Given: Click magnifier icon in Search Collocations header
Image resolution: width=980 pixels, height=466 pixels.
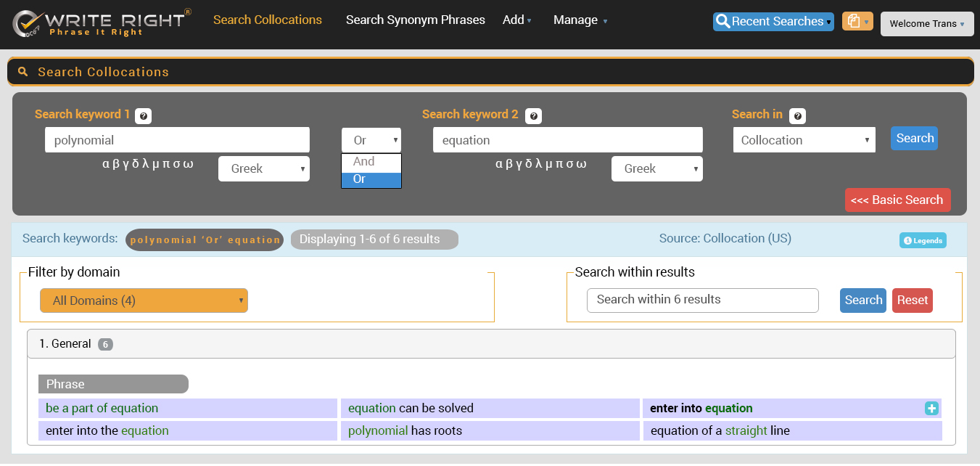Looking at the screenshot, I should click(x=23, y=72).
